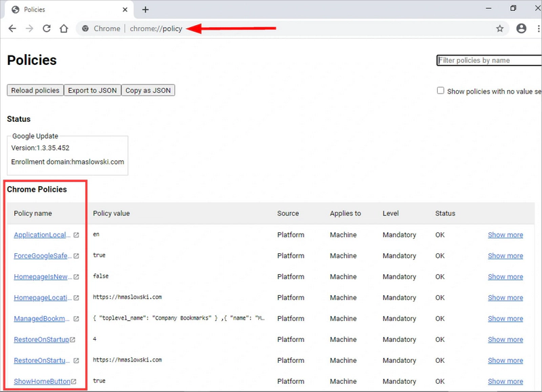Image resolution: width=542 pixels, height=392 pixels.
Task: Open the external link icon beside HomepageLocati policy
Action: point(76,298)
